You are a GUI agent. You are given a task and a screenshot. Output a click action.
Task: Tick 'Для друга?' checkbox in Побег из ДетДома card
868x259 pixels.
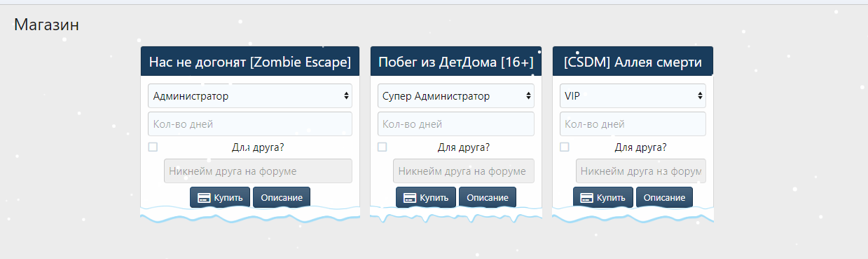coord(382,147)
